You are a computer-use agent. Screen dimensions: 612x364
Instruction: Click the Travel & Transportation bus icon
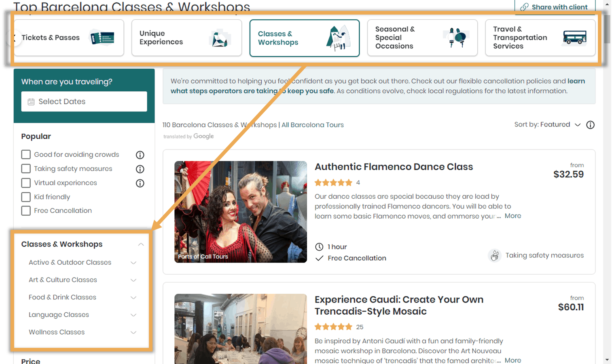click(x=574, y=38)
